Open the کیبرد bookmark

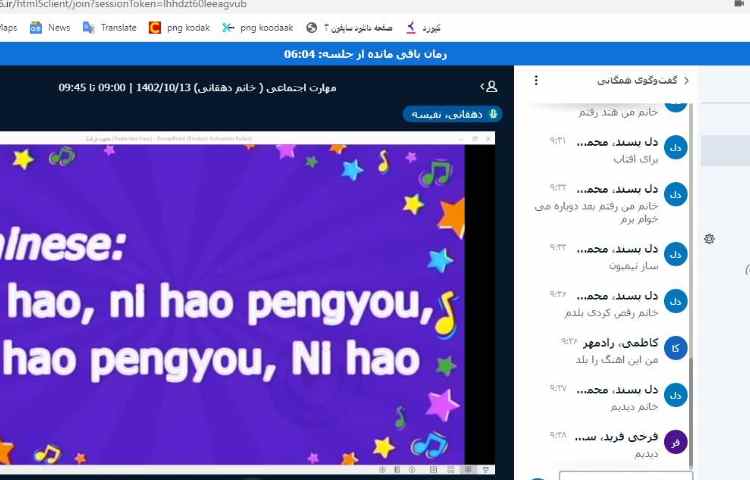coord(423,28)
